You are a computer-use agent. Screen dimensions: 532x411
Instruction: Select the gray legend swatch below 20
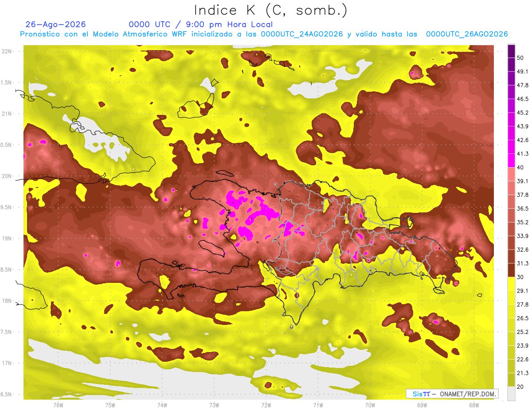pyautogui.click(x=511, y=393)
